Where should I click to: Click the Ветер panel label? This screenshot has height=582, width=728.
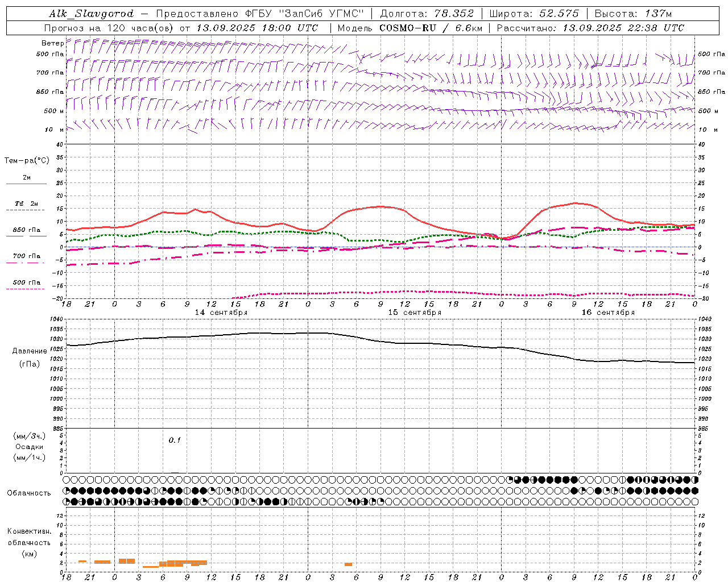(52, 43)
